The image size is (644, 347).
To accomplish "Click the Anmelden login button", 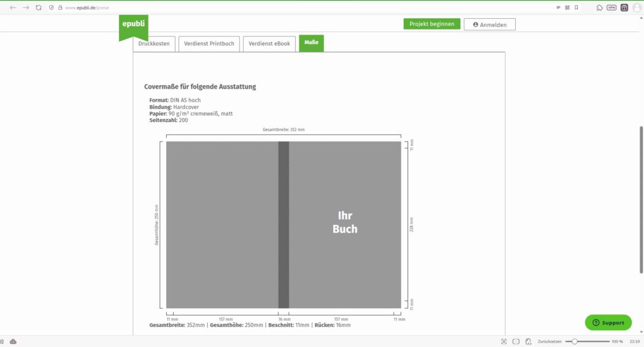I will click(x=489, y=25).
